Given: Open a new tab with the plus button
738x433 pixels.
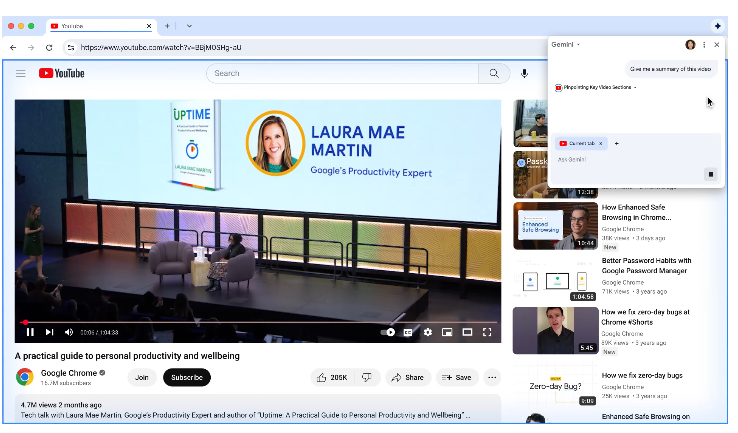Looking at the screenshot, I should pos(167,26).
